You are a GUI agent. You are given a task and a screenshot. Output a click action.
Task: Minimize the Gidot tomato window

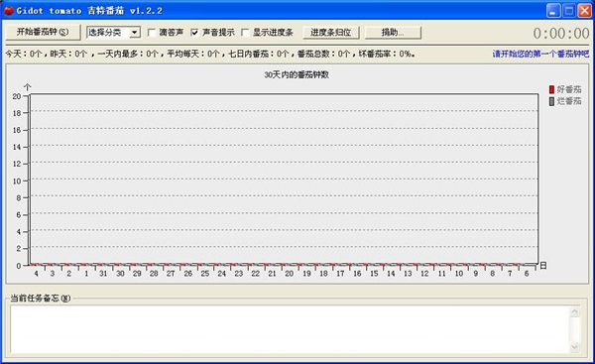click(553, 11)
